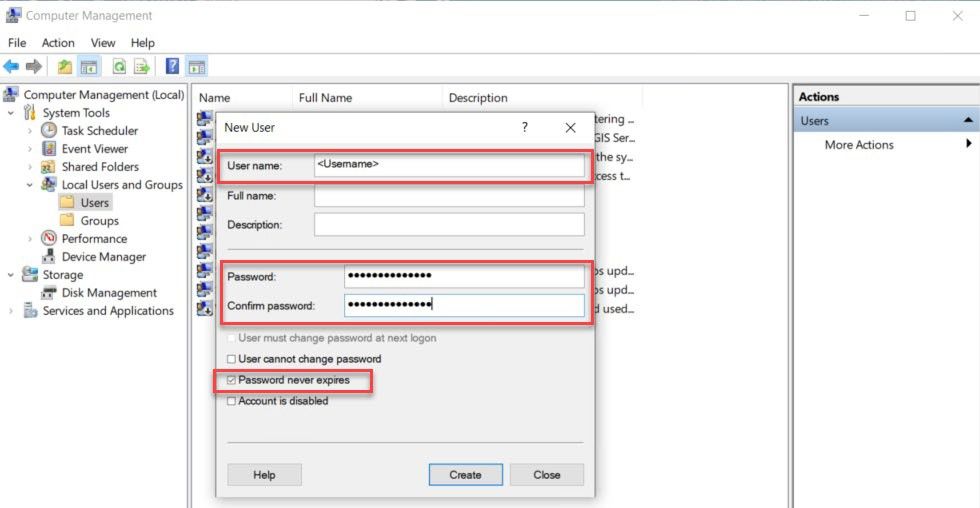
Task: Select the Task Scheduler clock icon
Action: 49,130
